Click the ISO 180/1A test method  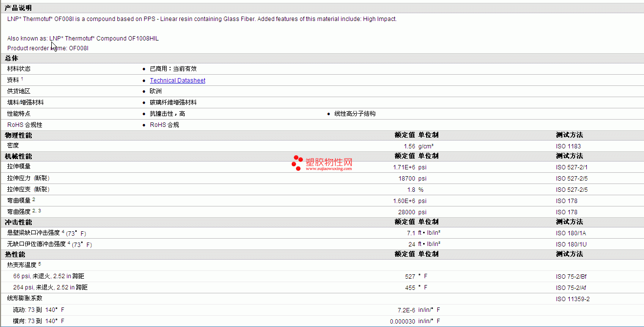pyautogui.click(x=572, y=233)
